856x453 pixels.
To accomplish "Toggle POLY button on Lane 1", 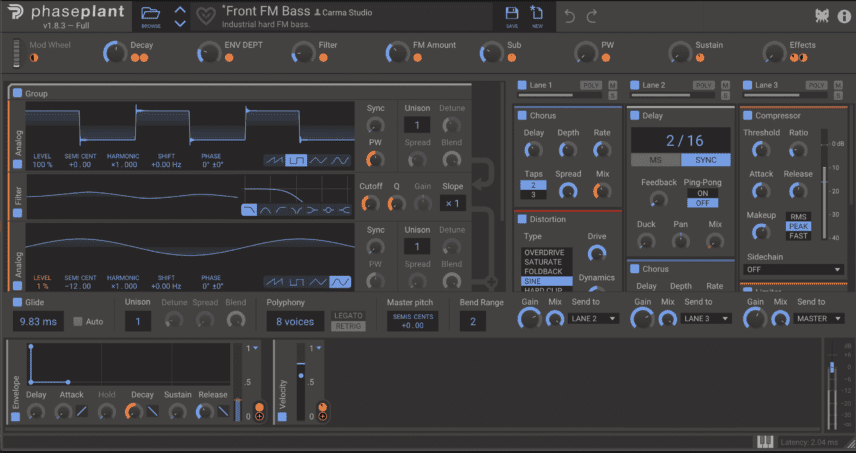I will tap(591, 85).
